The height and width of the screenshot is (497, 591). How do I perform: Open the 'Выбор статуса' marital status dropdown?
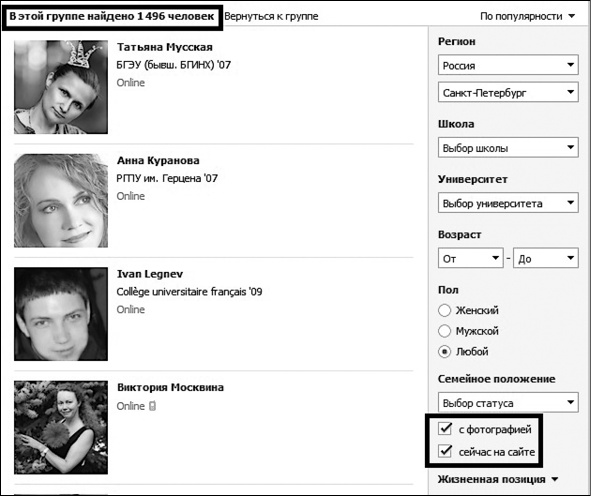(508, 402)
